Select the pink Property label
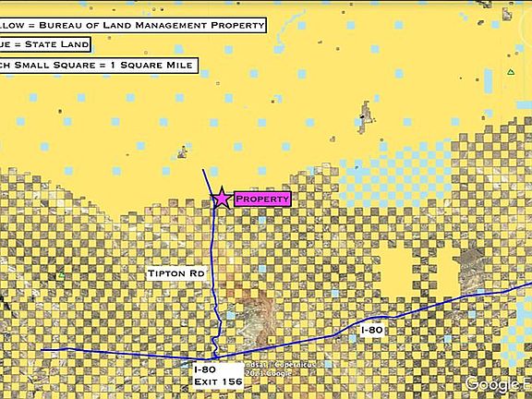The image size is (532, 399). point(262,199)
